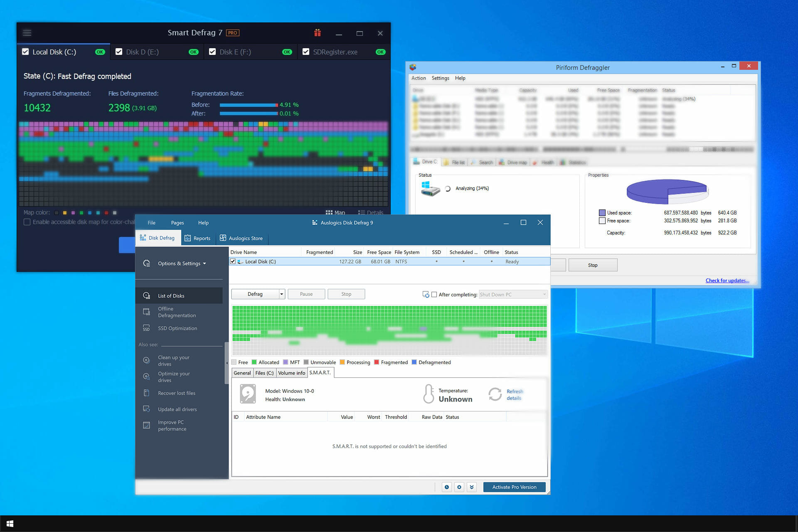
Task: Enable the After completing checkbox
Action: click(x=434, y=294)
